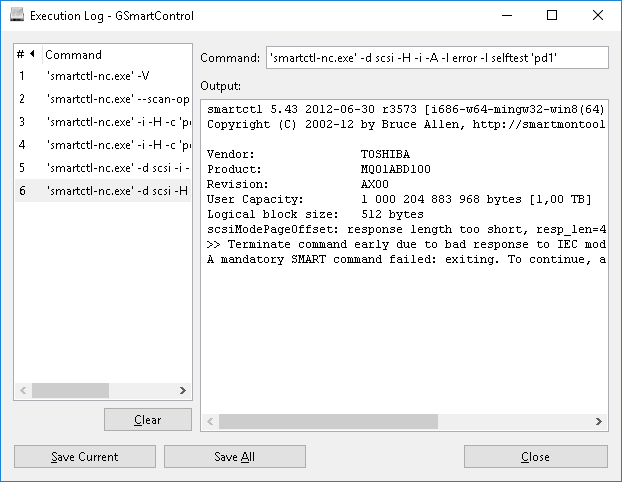The height and width of the screenshot is (482, 622).
Task: Click right arrow of output scrollbar
Action: coord(599,421)
